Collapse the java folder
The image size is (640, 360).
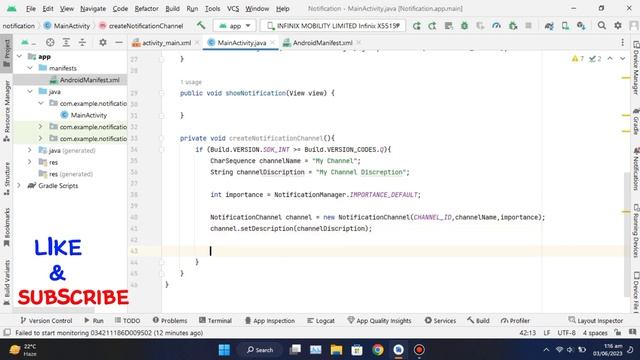pos(30,92)
